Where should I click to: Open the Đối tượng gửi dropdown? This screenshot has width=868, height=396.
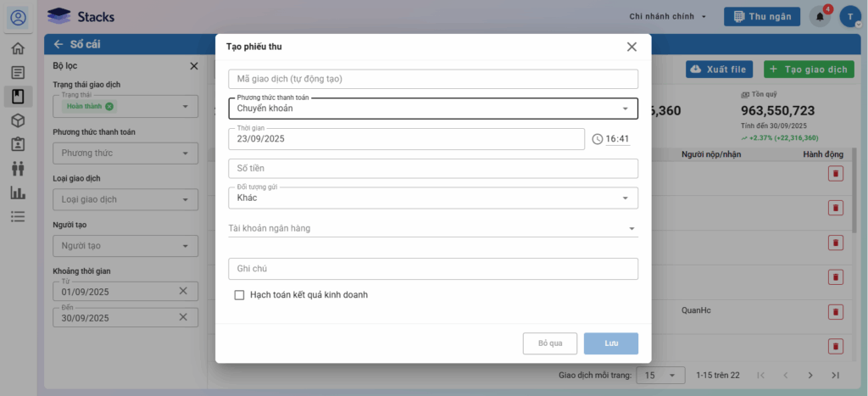pyautogui.click(x=625, y=198)
